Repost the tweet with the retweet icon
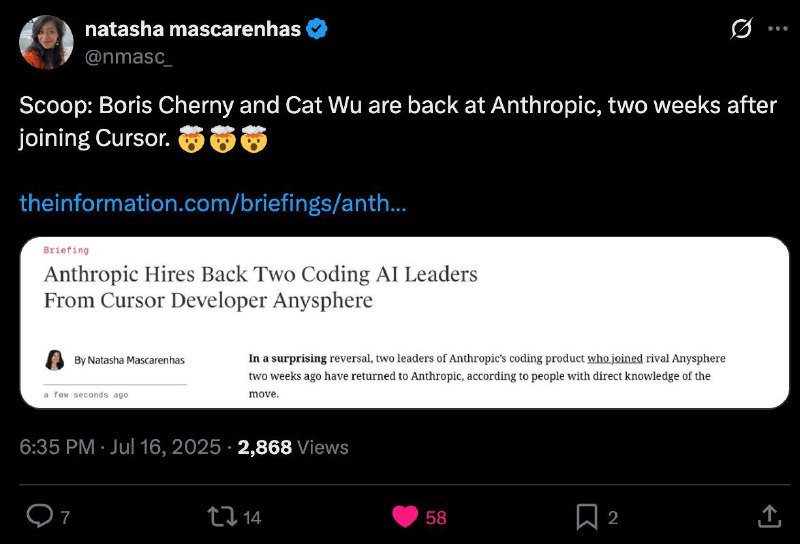The width and height of the screenshot is (800, 544). click(x=222, y=516)
